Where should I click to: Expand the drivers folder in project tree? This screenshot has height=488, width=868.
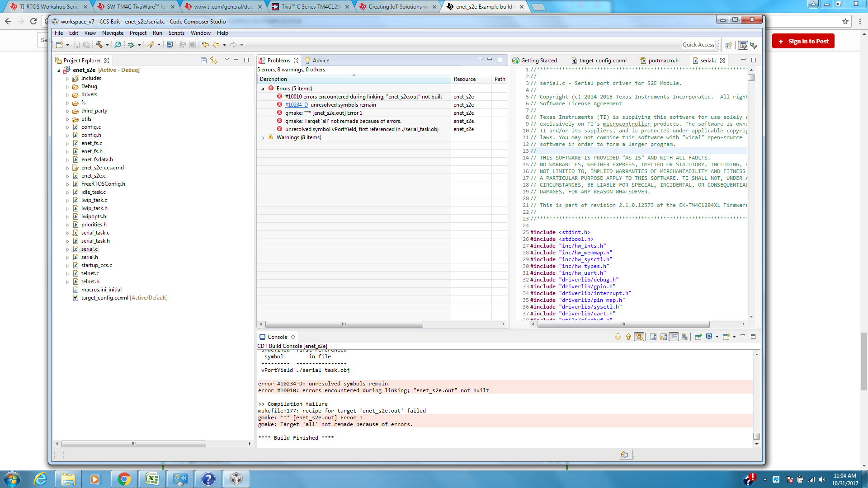coord(68,95)
